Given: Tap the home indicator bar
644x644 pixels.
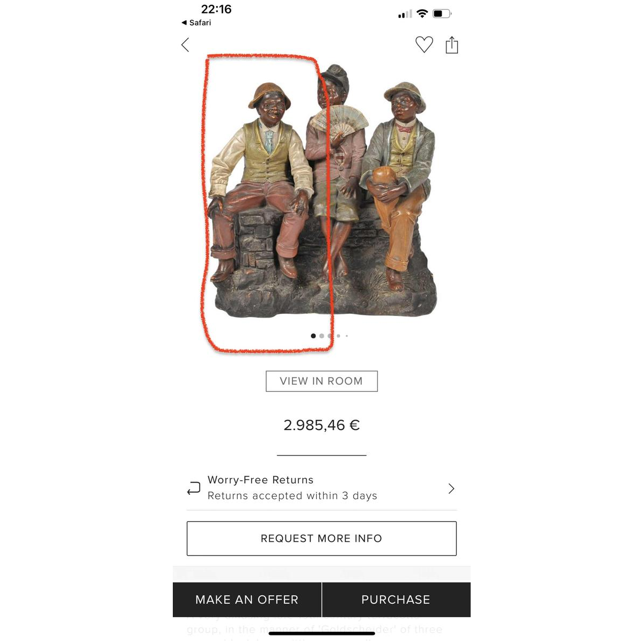Looking at the screenshot, I should (x=321, y=633).
